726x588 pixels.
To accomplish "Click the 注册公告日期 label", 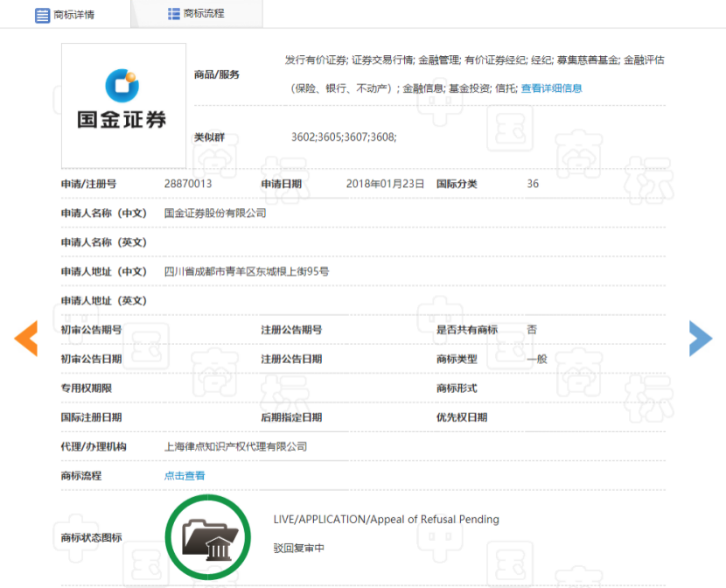I will [x=291, y=359].
